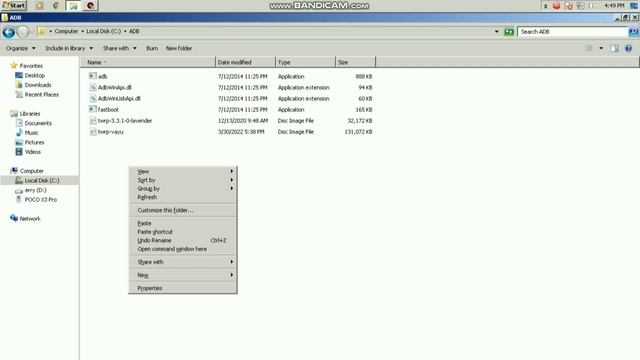640x360 pixels.
Task: Click the Start button on taskbar
Action: [13, 5]
